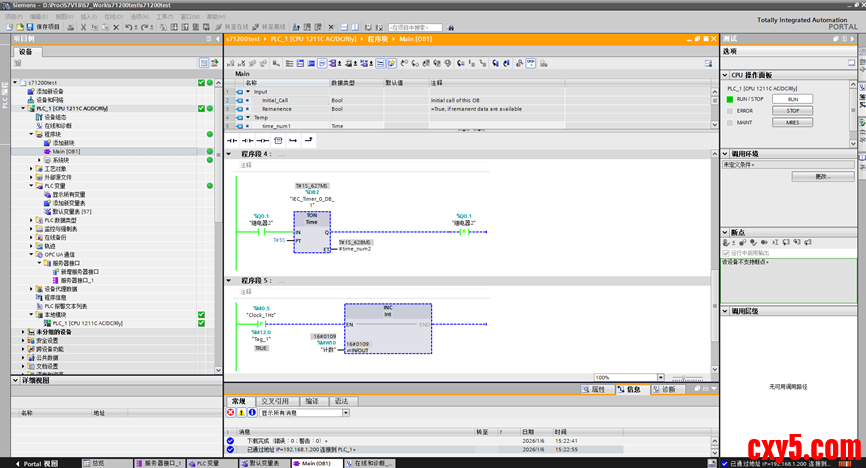Insert empty box instruction from ladder toolbar
The width and height of the screenshot is (866, 468).
(x=277, y=140)
